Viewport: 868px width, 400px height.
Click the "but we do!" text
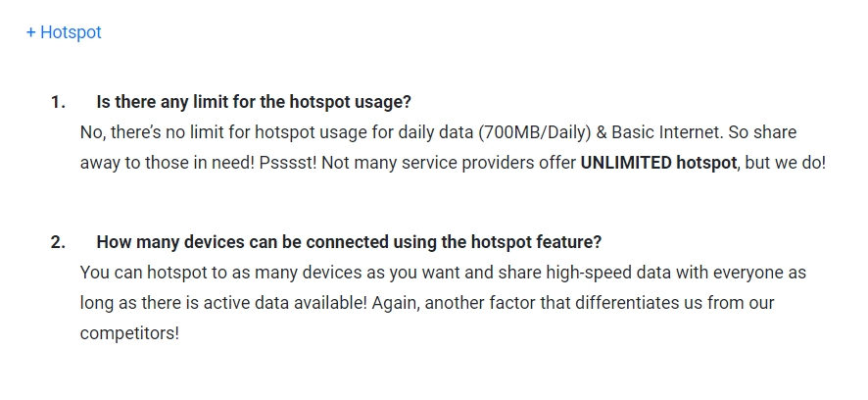pos(785,163)
